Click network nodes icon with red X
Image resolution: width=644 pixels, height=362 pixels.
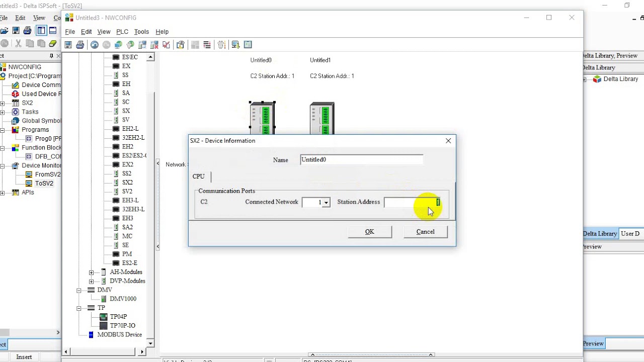tap(154, 45)
